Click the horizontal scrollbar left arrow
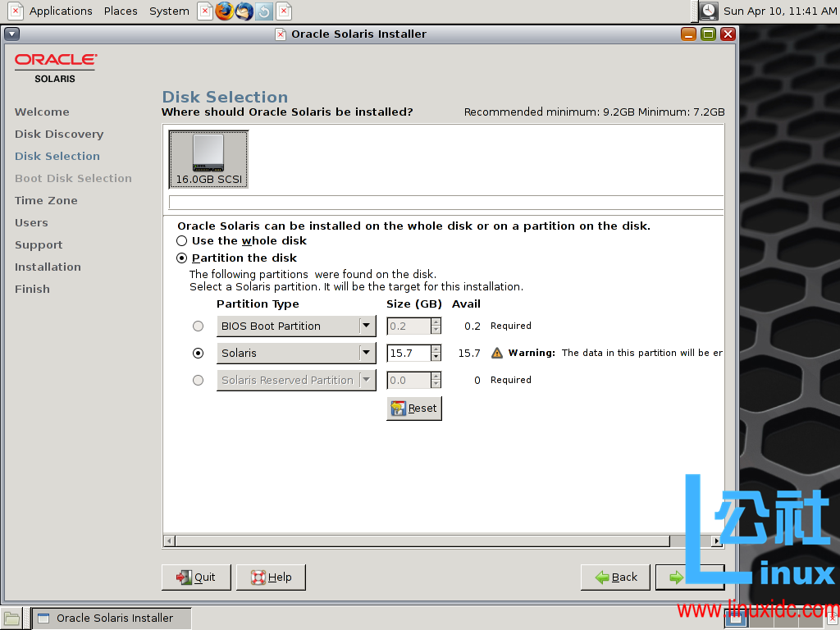 169,541
